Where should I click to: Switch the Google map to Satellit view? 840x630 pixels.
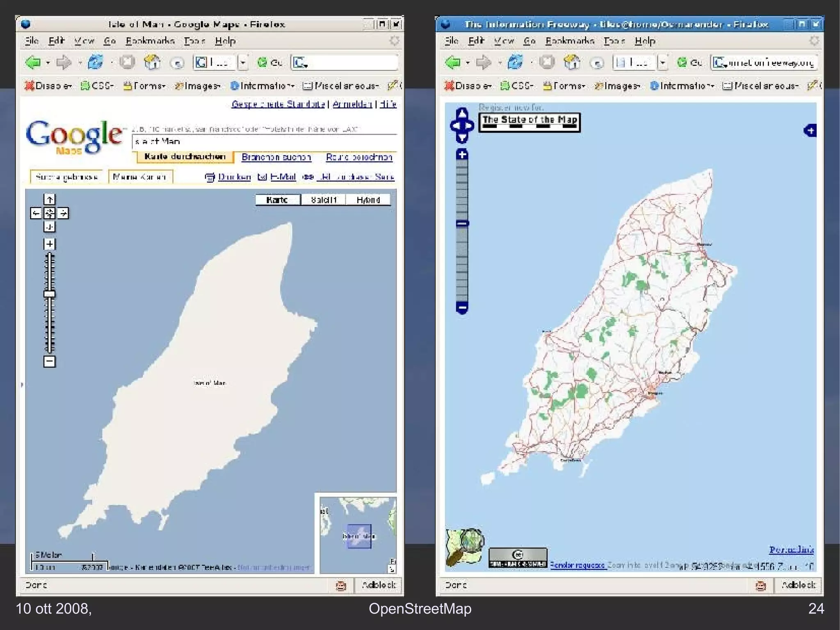point(323,200)
